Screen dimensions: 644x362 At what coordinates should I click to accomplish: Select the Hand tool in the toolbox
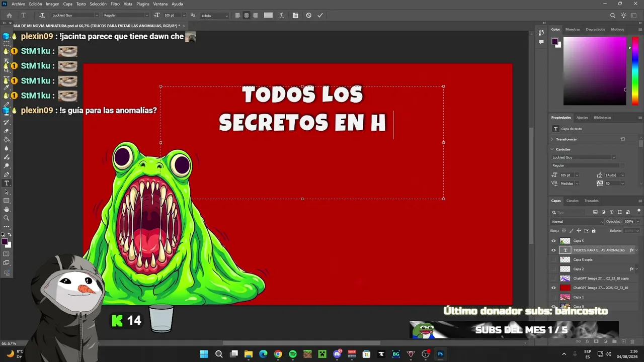(7, 209)
